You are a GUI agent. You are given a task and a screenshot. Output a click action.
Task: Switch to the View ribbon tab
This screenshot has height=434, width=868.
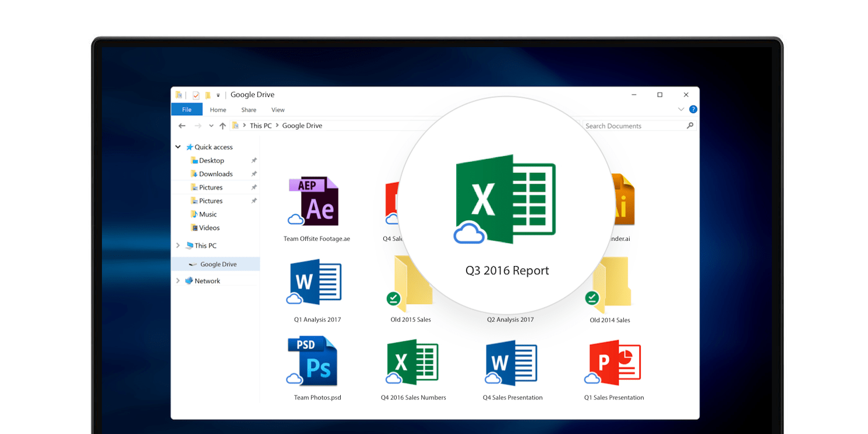[278, 110]
